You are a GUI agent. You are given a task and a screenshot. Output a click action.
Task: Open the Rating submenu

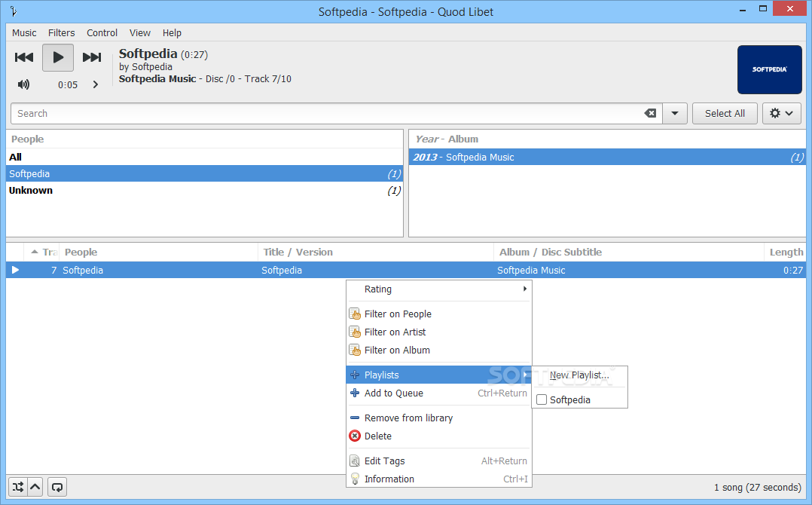click(x=438, y=289)
